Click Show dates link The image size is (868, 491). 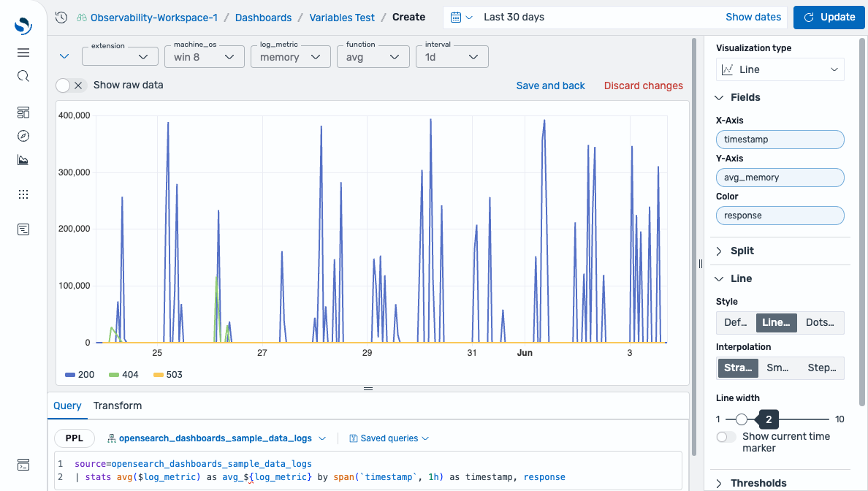coord(753,17)
